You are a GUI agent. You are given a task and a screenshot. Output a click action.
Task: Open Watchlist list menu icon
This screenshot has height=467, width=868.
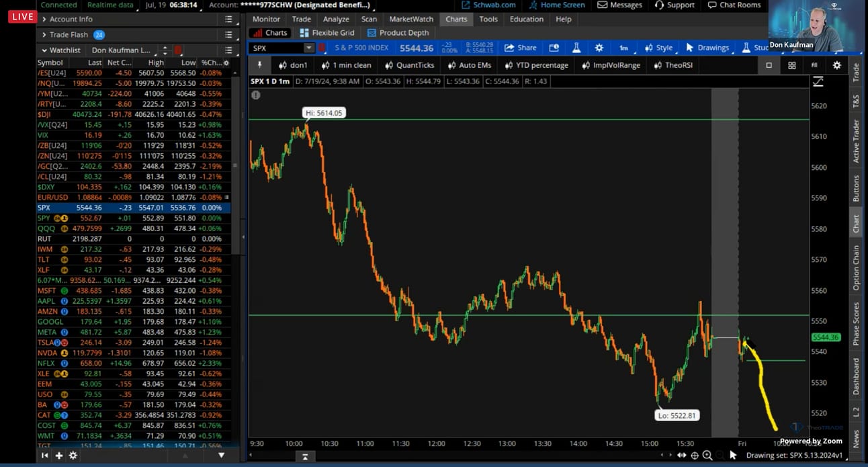[228, 50]
